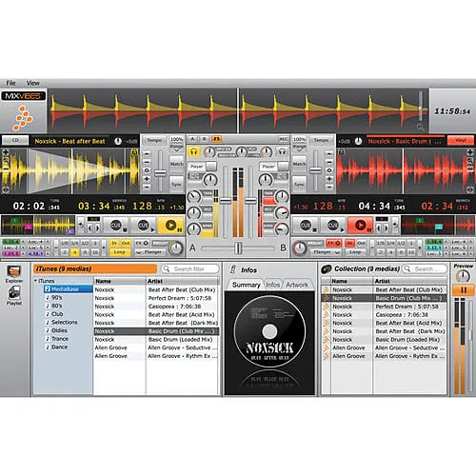The image size is (476, 476).
Task: Open deck B Flanger effect dropdown
Action: (x=326, y=252)
